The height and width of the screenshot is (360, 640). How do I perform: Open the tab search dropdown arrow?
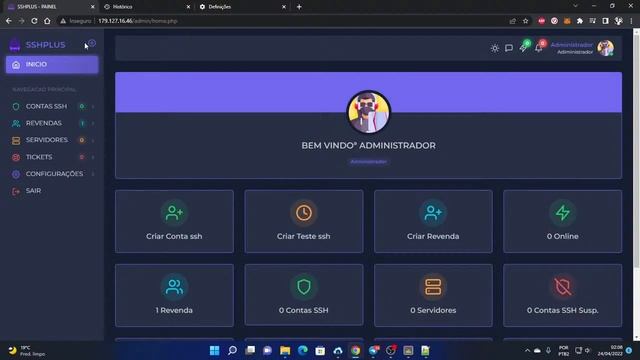tap(576, 6)
